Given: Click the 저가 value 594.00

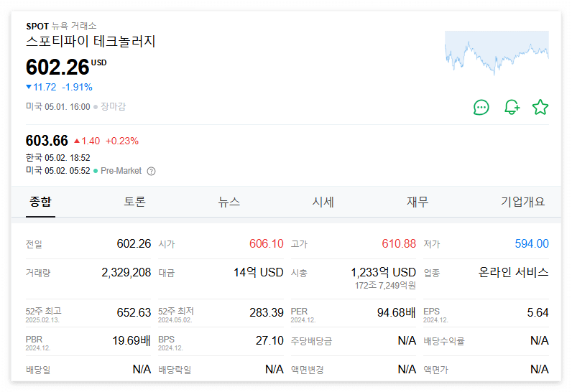Looking at the screenshot, I should coord(532,243).
